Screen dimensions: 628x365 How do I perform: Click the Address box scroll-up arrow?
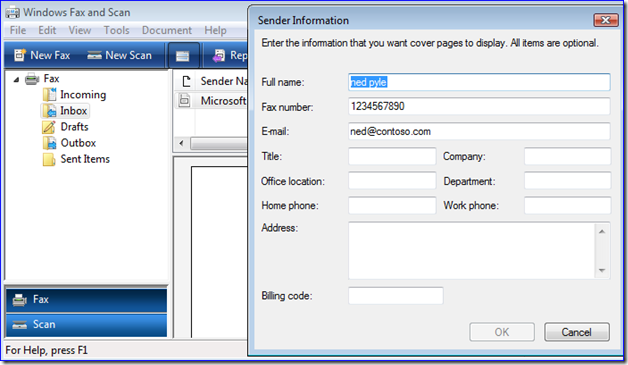[x=602, y=232]
